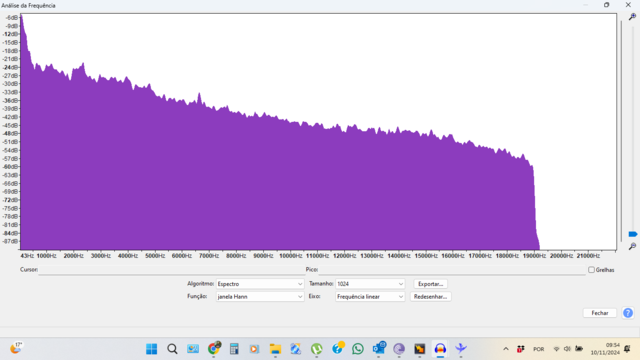Switch POR keyboard language indicator
The height and width of the screenshot is (360, 640).
click(538, 349)
